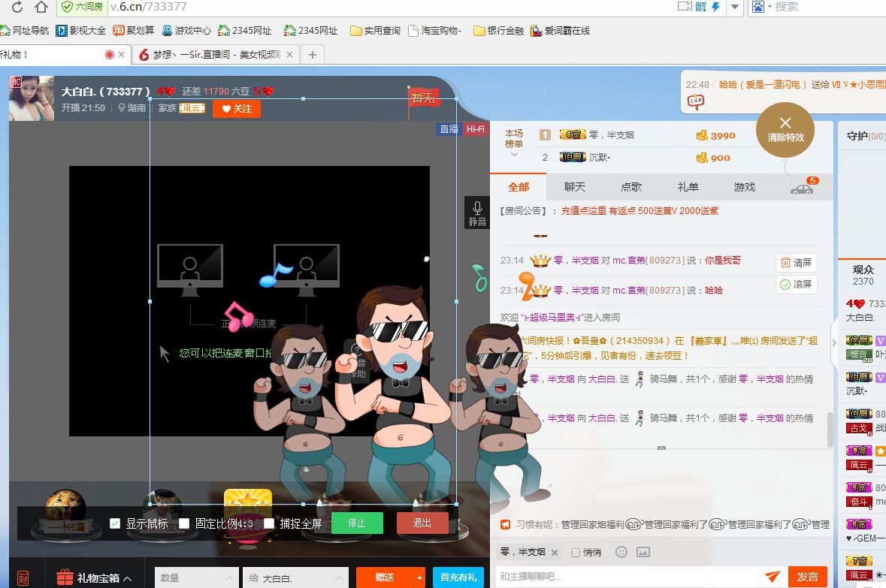The height and width of the screenshot is (588, 886).
Task: Toggle 滚屏 auto-scroll option
Action: (796, 284)
